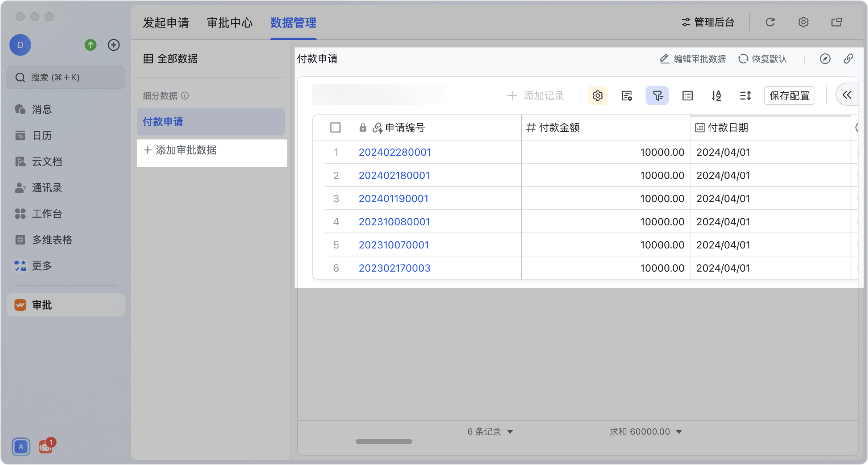Collapse panel with double chevron
This screenshot has width=868, height=465.
point(847,95)
